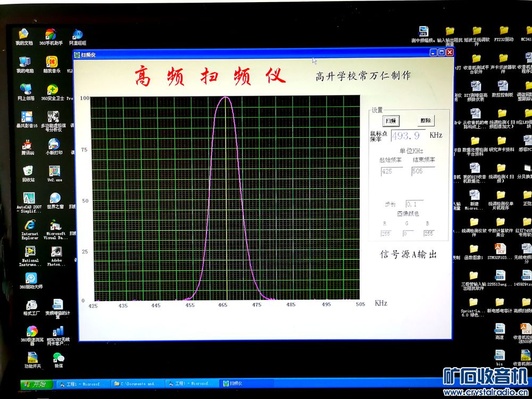The image size is (532, 399).
Task: Select the 小新打印 desktop icon
Action: click(x=54, y=147)
